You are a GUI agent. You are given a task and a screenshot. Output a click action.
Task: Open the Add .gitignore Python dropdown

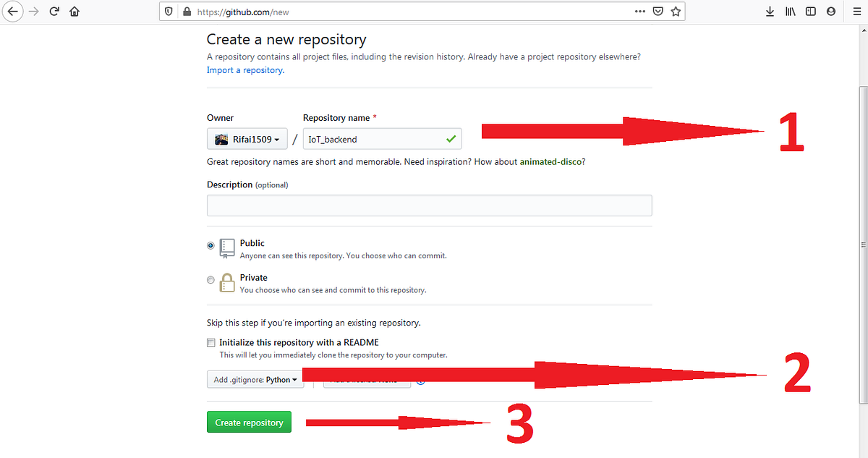tap(255, 379)
